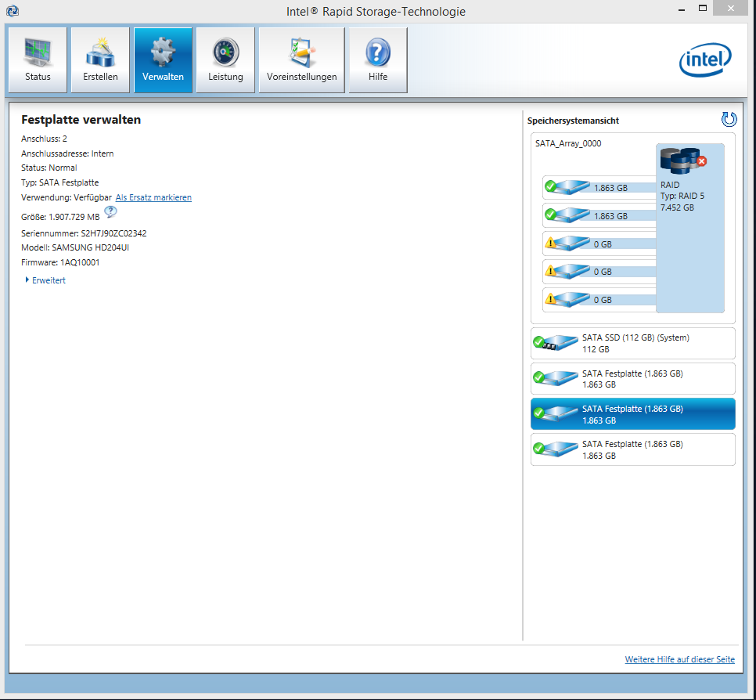Image resolution: width=756 pixels, height=700 pixels.
Task: Go to Voreinstellungen tab
Action: click(x=302, y=60)
